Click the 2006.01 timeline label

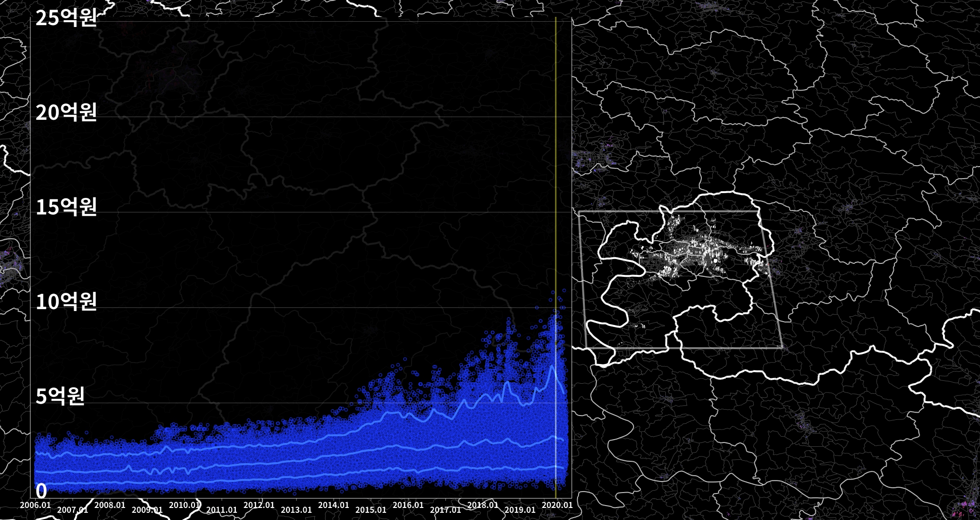pyautogui.click(x=35, y=505)
